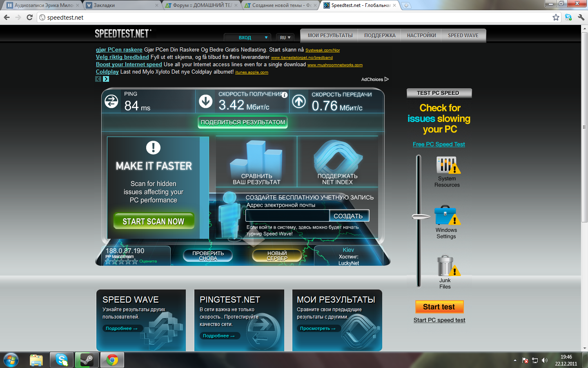The width and height of the screenshot is (588, 368).
Task: Click the orange Start test button
Action: pos(439,307)
